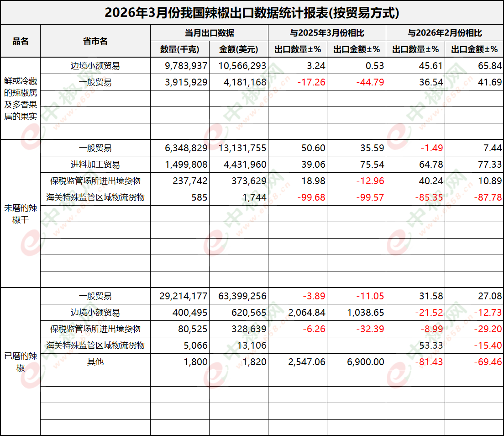The image size is (504, 436).
Task: Select the 省市名 column header
Action: [95, 41]
